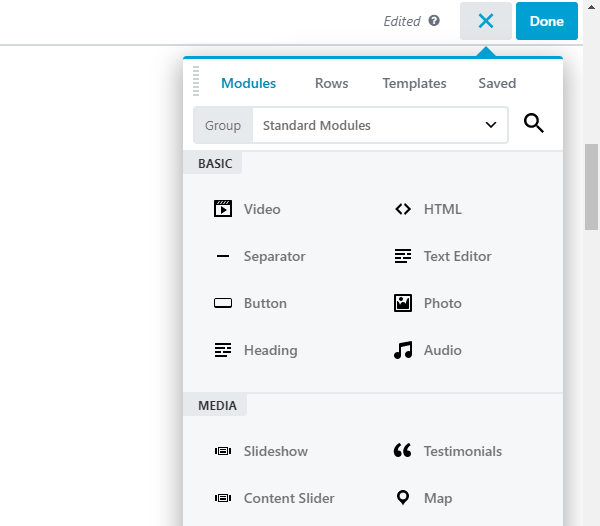Choose the Testimonials quote icon
The height and width of the screenshot is (526, 600).
[x=403, y=451]
